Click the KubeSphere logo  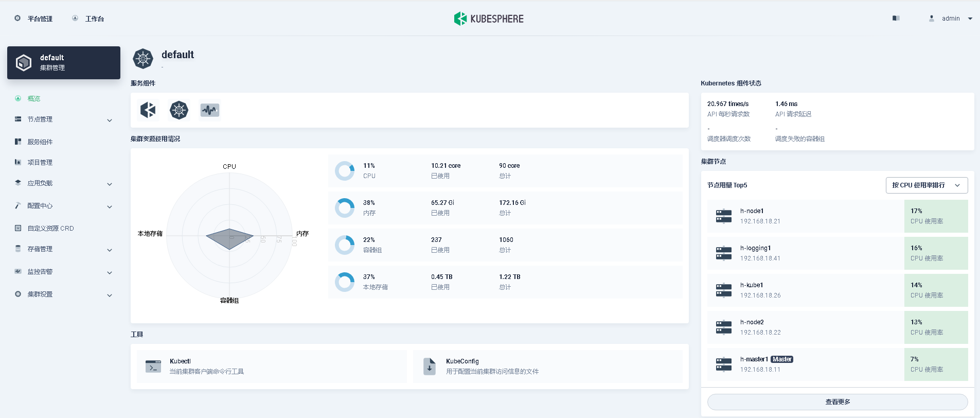tap(489, 19)
